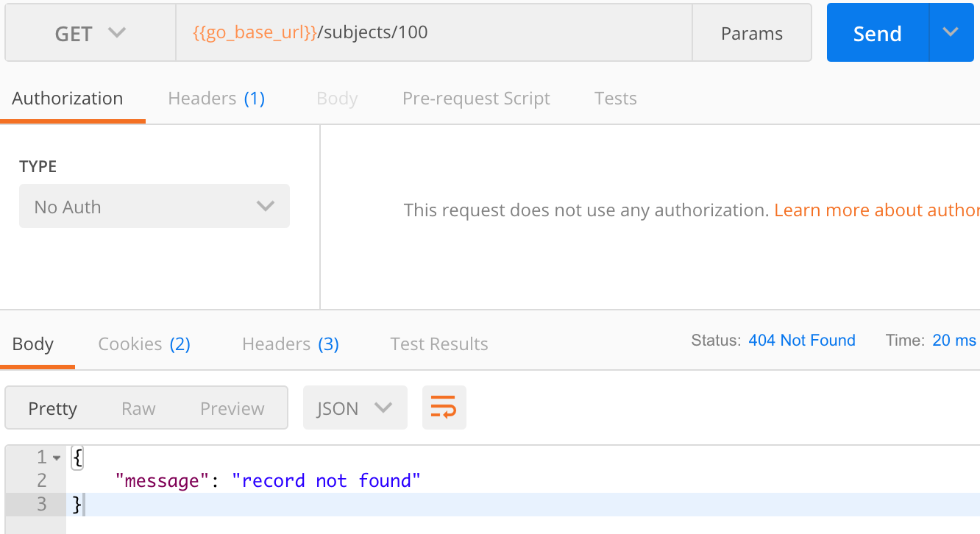This screenshot has height=534, width=980.
Task: Select the response Body tab
Action: [33, 344]
